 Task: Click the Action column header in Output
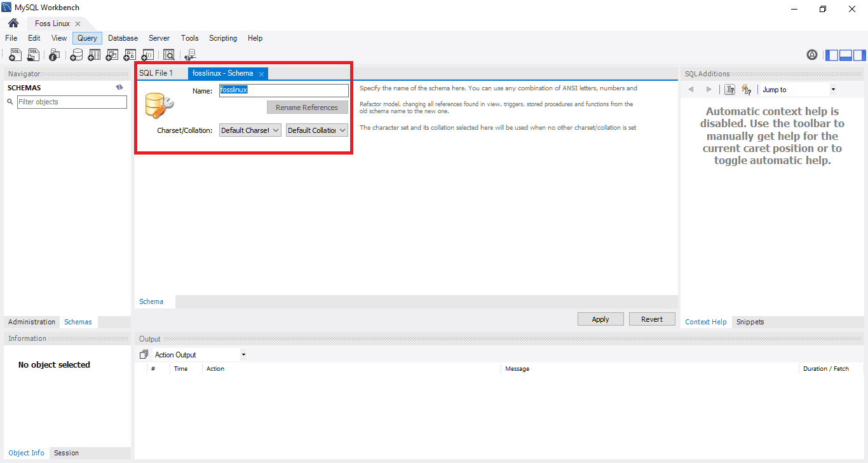(x=351, y=369)
